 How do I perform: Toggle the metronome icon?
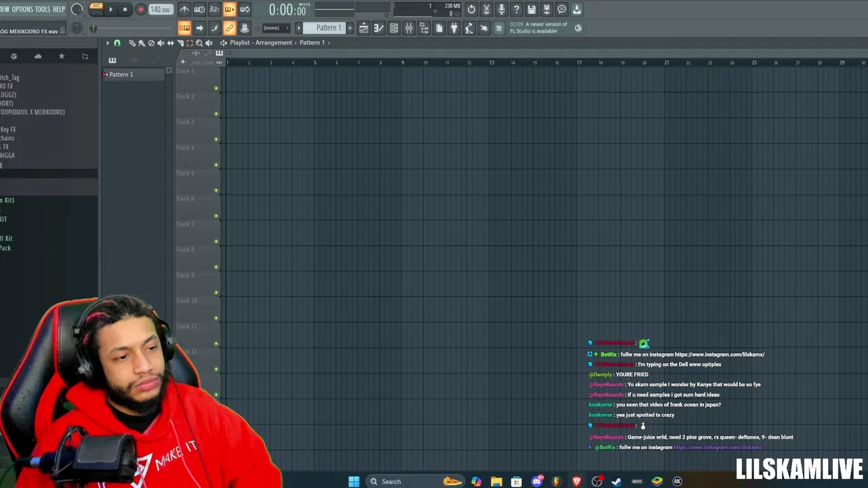click(184, 9)
